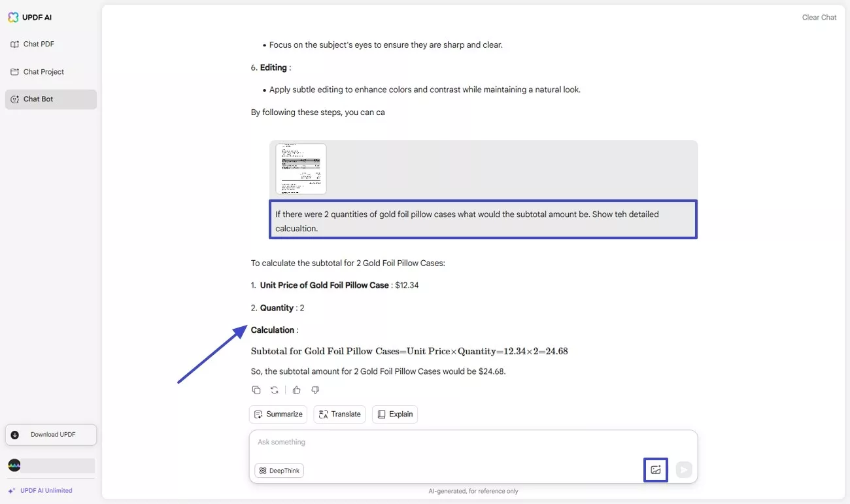Click the pillow case question message text
The image size is (850, 504).
coord(467,221)
